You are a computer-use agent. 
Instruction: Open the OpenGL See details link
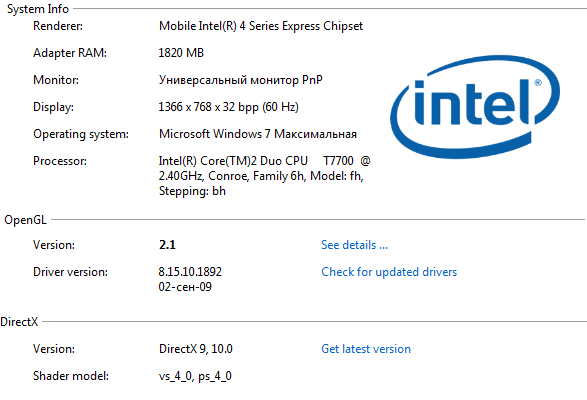point(354,245)
